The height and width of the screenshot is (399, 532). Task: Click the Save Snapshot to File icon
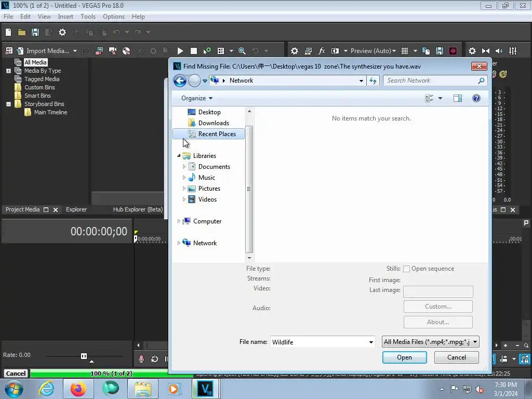(x=440, y=51)
